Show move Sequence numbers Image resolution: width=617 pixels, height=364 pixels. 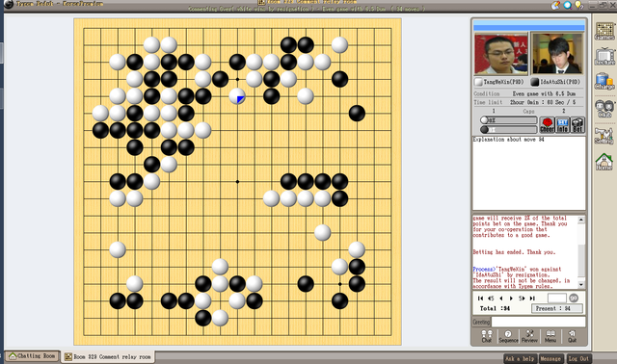[x=508, y=336]
